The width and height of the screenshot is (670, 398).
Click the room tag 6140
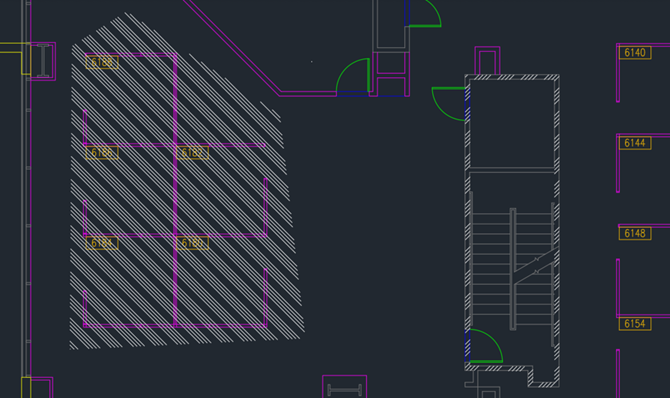(x=635, y=53)
